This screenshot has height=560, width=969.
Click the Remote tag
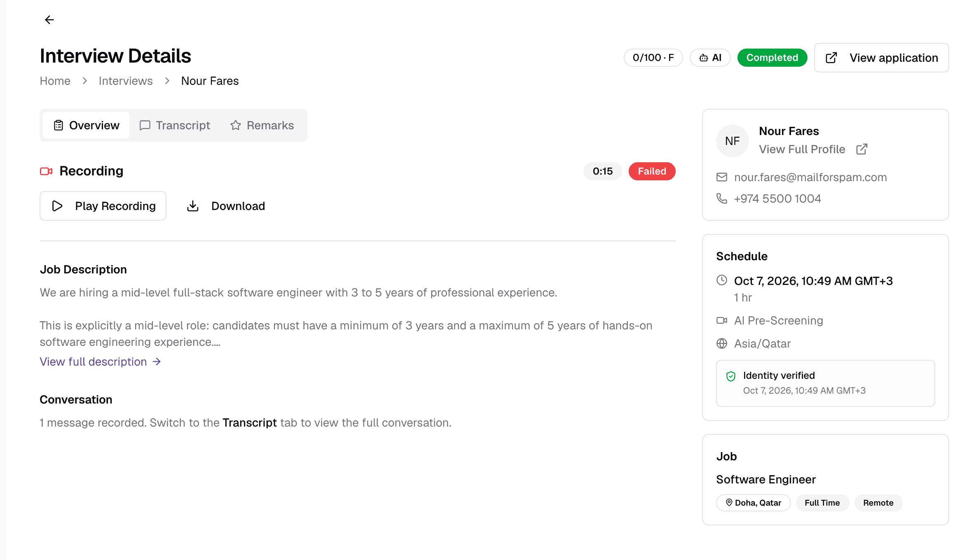pos(878,503)
